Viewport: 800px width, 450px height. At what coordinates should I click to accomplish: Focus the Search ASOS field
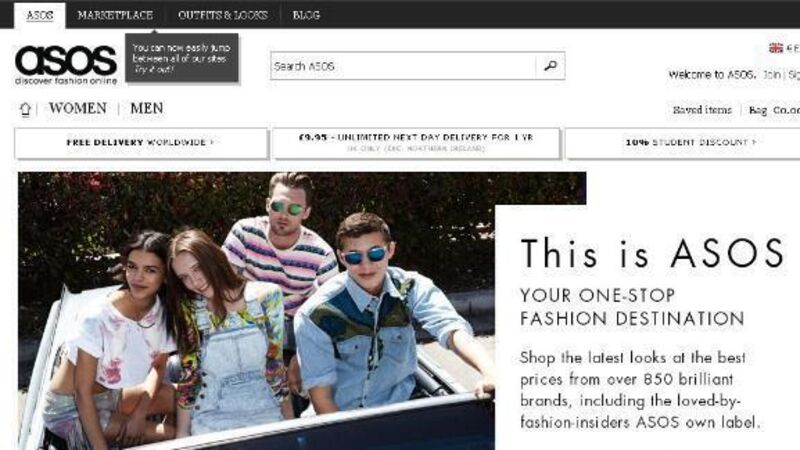(x=403, y=66)
